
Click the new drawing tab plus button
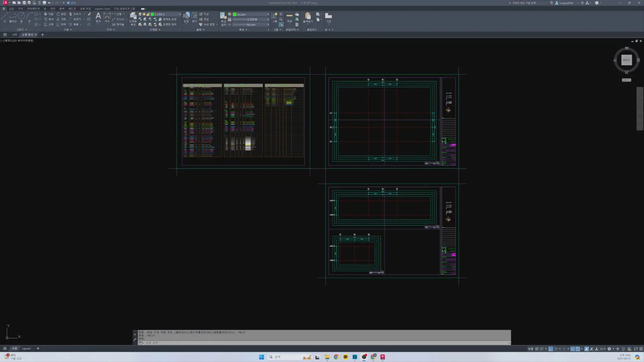click(43, 35)
